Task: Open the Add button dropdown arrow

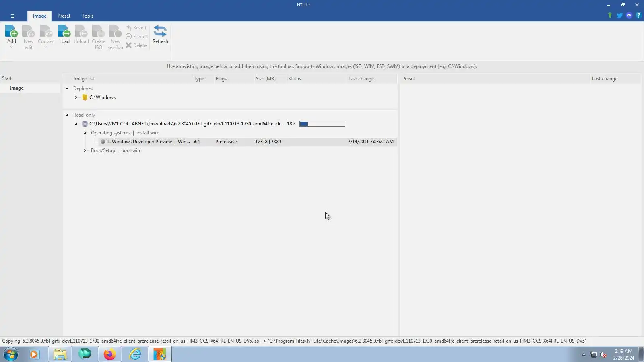Action: click(11, 47)
